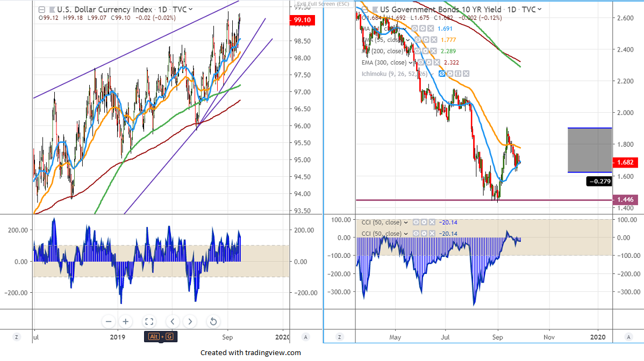Click the flag icon beside U.S. Dollar Currency Index
Image resolution: width=644 pixels, height=361 pixels.
(x=52, y=10)
